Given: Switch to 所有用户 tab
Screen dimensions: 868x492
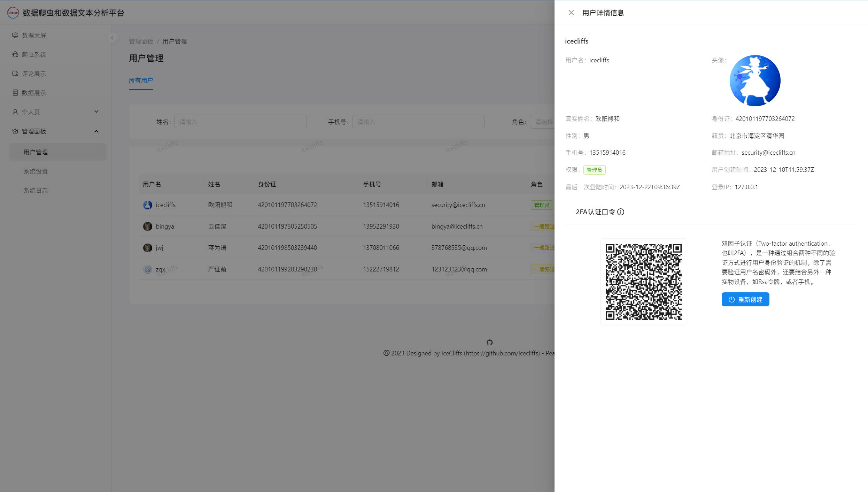Looking at the screenshot, I should point(141,80).
